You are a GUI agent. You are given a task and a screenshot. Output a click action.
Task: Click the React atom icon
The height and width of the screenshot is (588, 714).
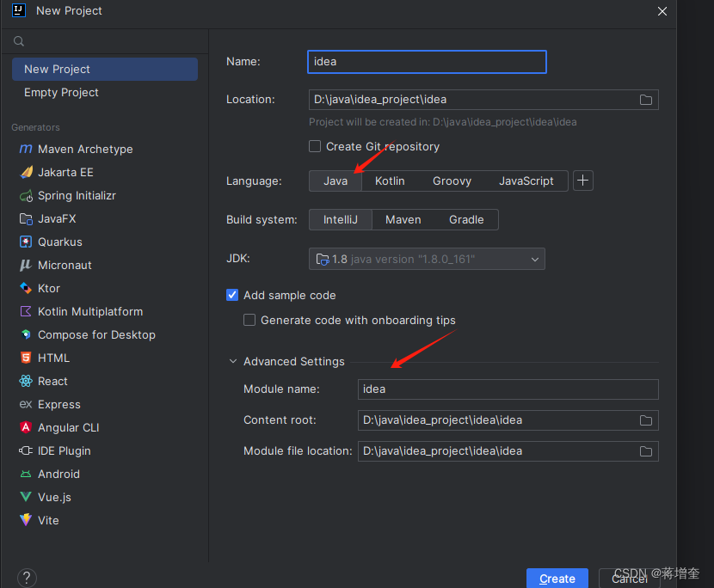tap(26, 381)
